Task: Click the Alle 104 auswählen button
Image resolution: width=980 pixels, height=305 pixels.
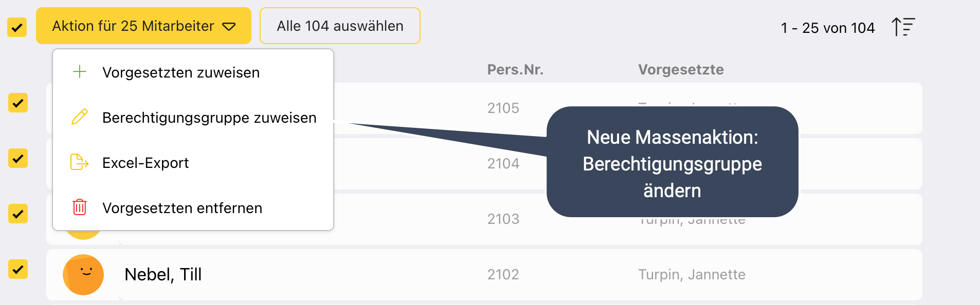Action: [x=340, y=26]
